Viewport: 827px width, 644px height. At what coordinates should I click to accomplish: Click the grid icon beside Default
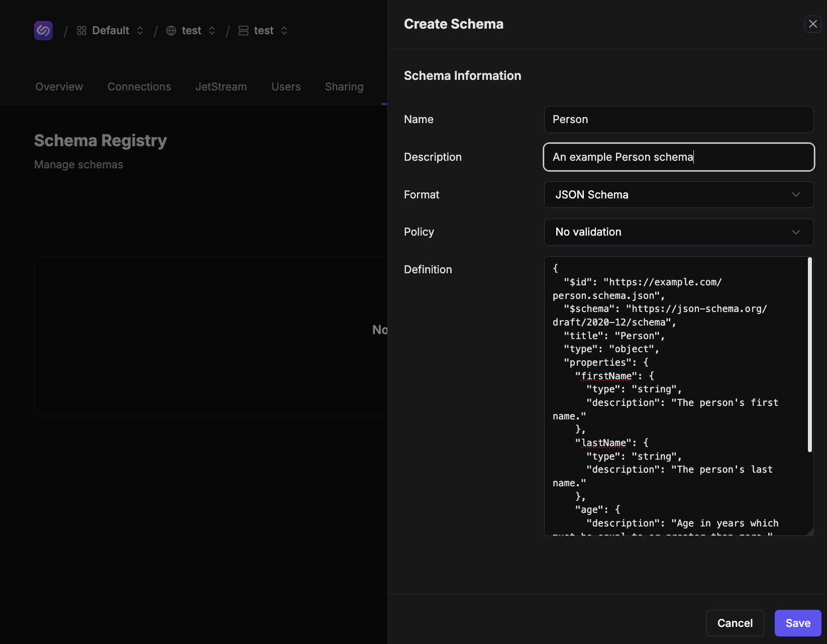coord(81,31)
